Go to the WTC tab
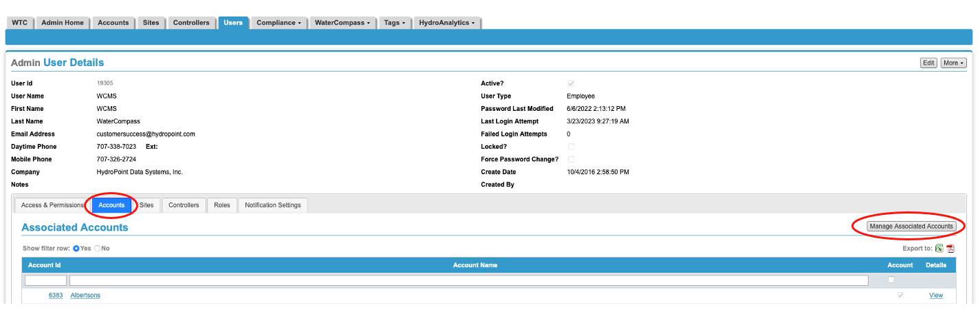Image resolution: width=980 pixels, height=312 pixels. click(x=20, y=23)
